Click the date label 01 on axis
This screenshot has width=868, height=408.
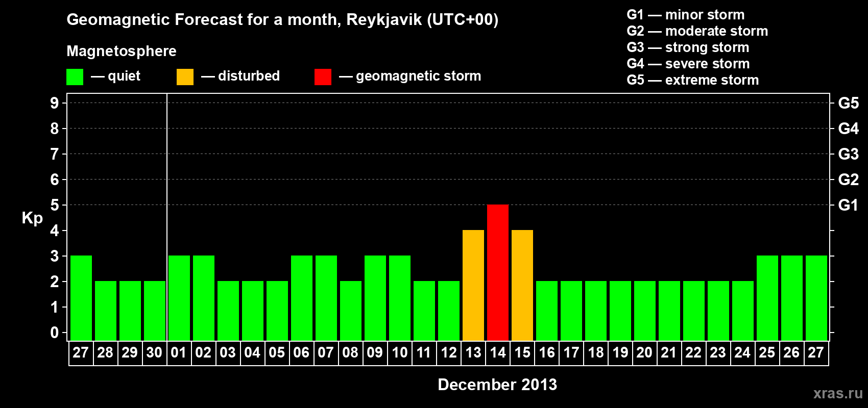point(179,352)
